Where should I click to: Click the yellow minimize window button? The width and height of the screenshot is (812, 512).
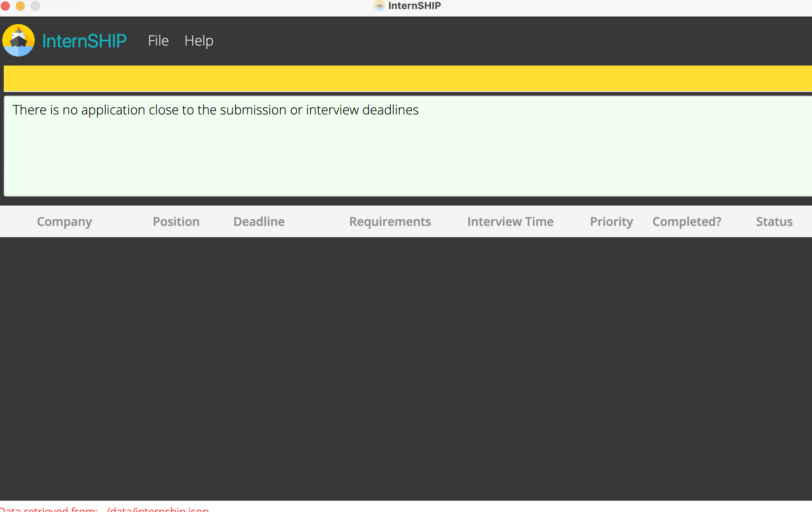(x=20, y=6)
